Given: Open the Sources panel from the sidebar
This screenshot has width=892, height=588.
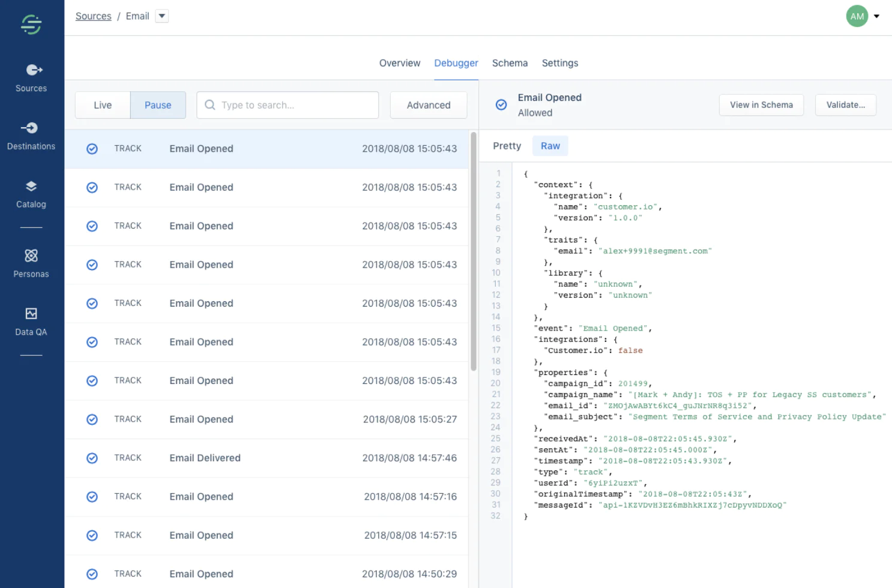Looking at the screenshot, I should 31,78.
